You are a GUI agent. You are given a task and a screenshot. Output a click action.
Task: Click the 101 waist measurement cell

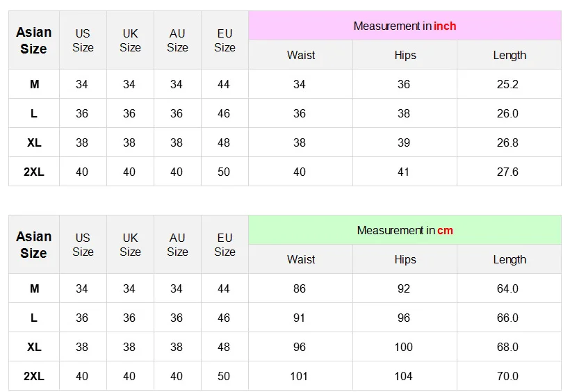[x=300, y=376]
